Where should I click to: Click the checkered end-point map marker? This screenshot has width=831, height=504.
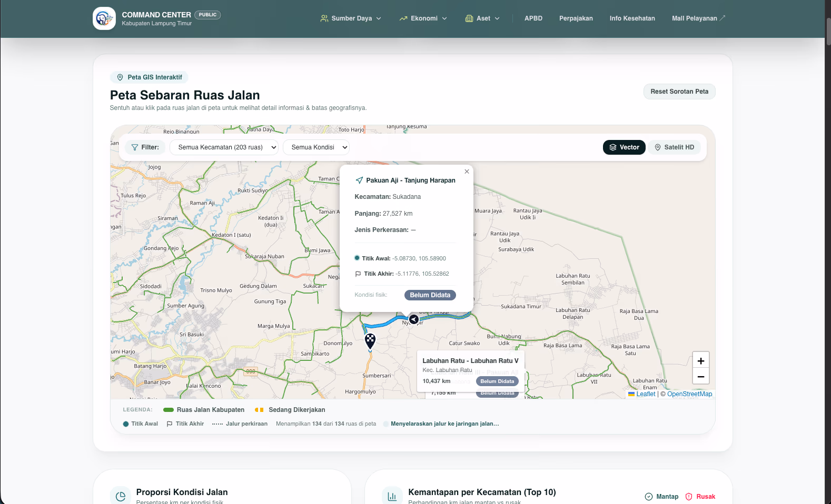[370, 341]
